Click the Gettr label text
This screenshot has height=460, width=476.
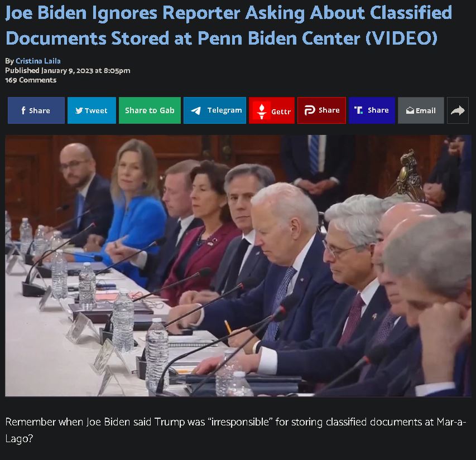click(281, 112)
